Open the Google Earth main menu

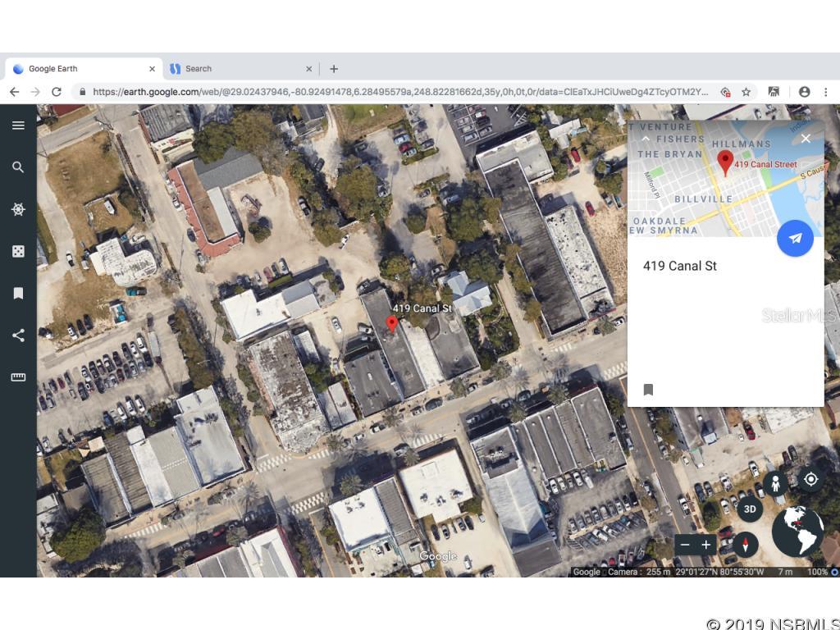click(x=18, y=125)
